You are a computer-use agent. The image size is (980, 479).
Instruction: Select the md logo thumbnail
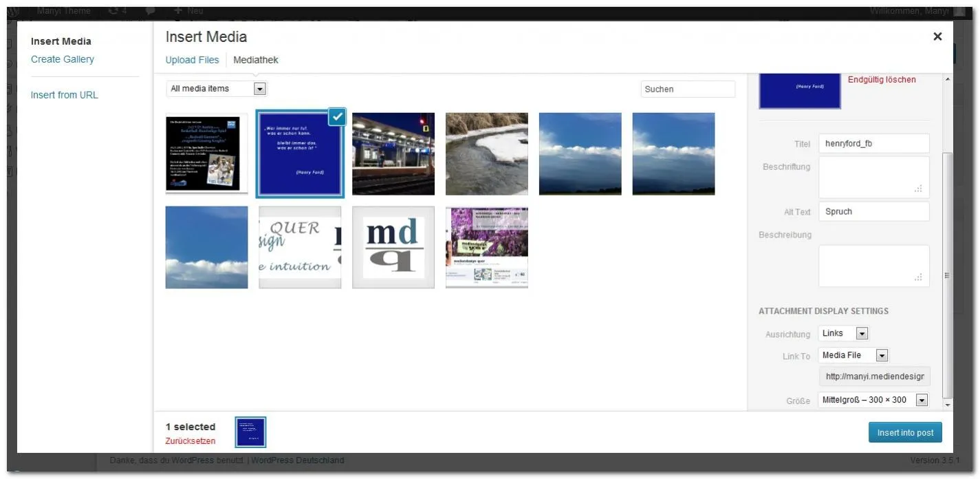pos(393,247)
